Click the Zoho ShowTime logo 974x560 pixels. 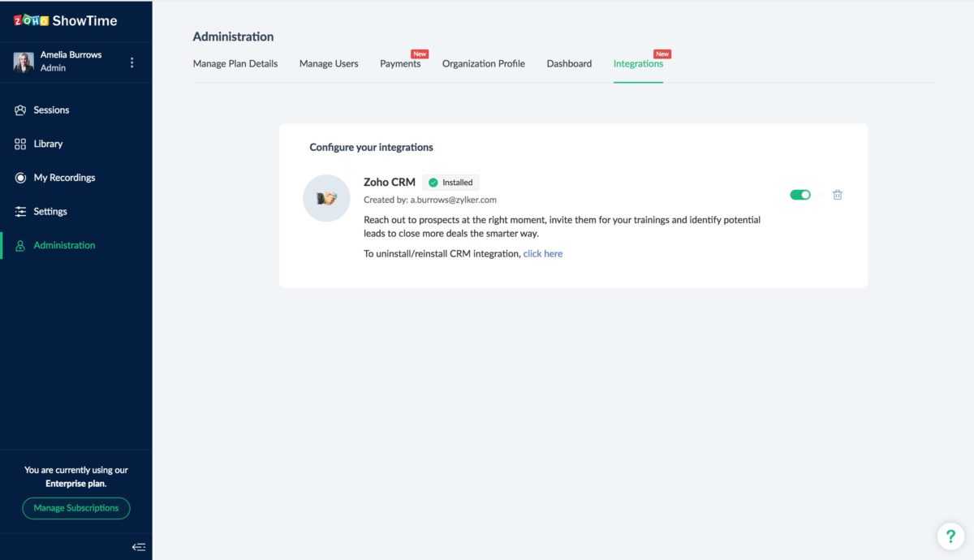pos(65,20)
